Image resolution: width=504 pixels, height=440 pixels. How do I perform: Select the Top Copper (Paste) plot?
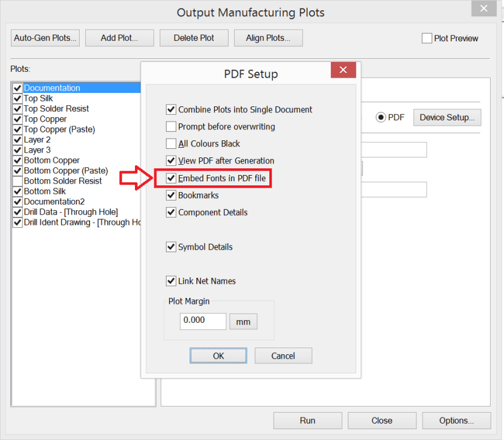60,129
